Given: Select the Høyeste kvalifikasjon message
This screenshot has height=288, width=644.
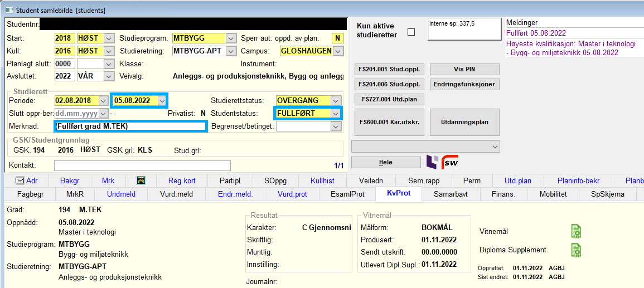Looking at the screenshot, I should click(571, 48).
